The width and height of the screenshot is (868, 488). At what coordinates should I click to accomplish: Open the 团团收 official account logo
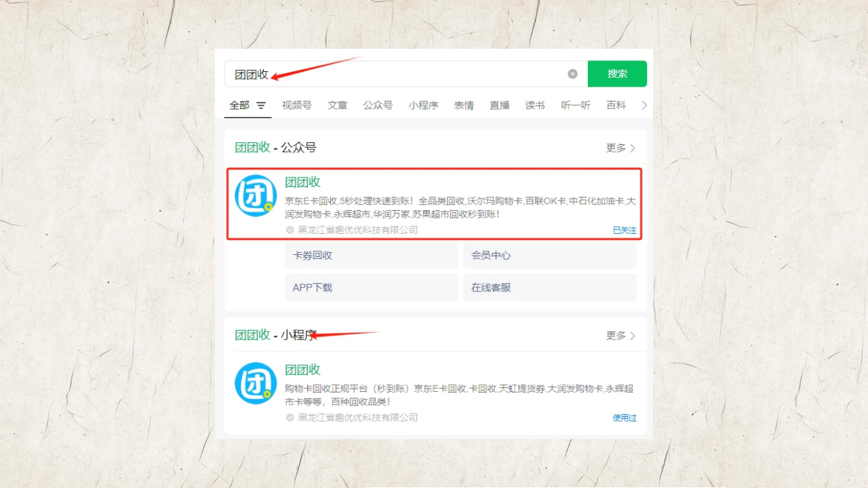[256, 196]
